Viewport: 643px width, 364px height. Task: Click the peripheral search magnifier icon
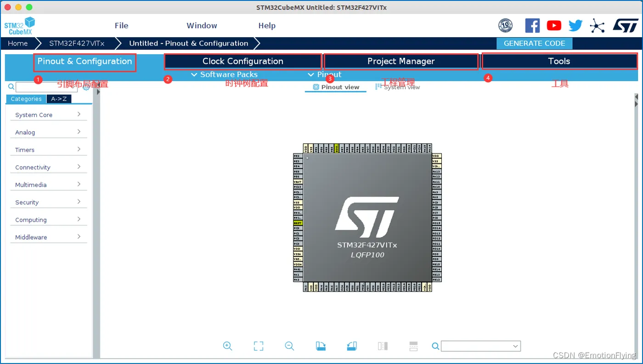tap(11, 87)
